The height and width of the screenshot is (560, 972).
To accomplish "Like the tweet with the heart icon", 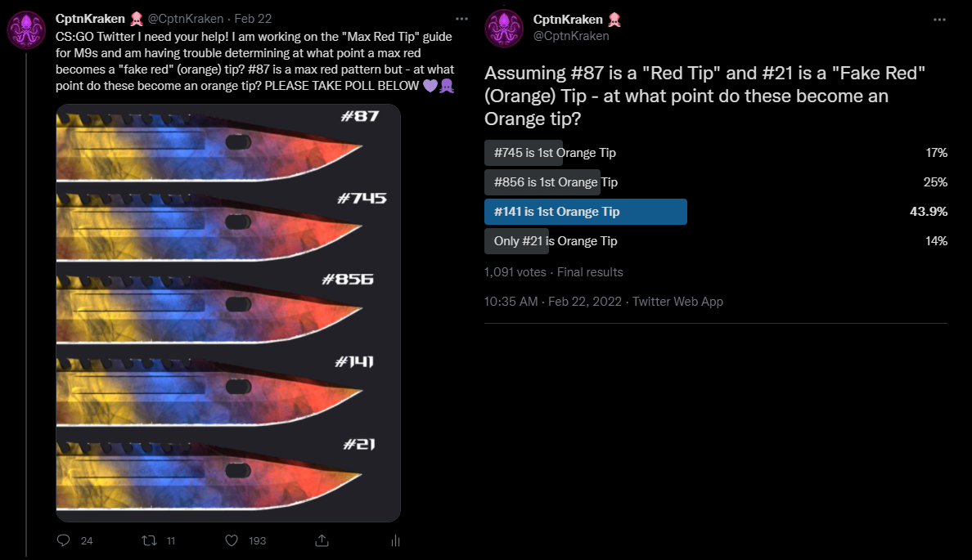I will (232, 540).
